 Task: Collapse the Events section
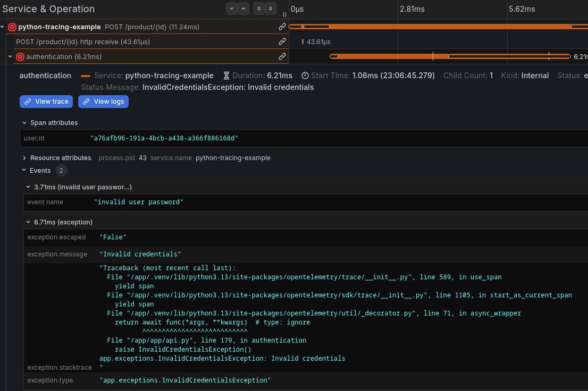pyautogui.click(x=24, y=171)
